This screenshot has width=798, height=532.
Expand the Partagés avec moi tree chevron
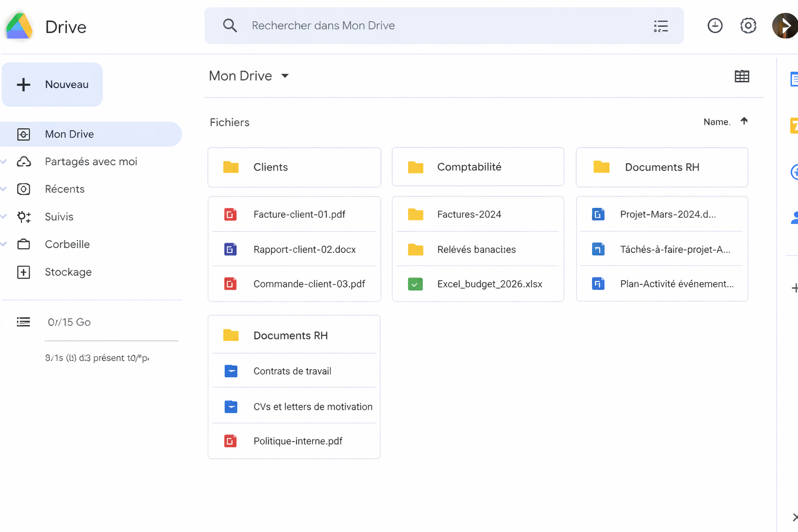[x=4, y=162]
